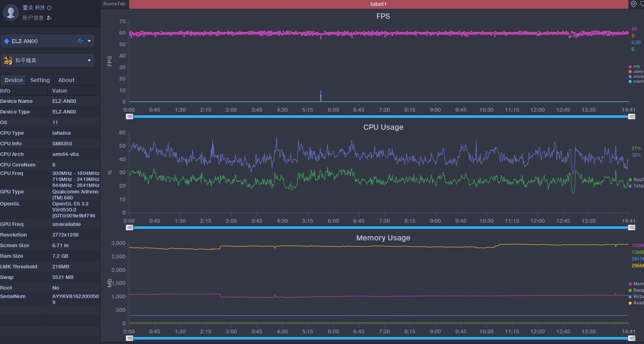Toggle the Total CPU legend entry
This screenshot has height=344, width=644.
(636, 186)
